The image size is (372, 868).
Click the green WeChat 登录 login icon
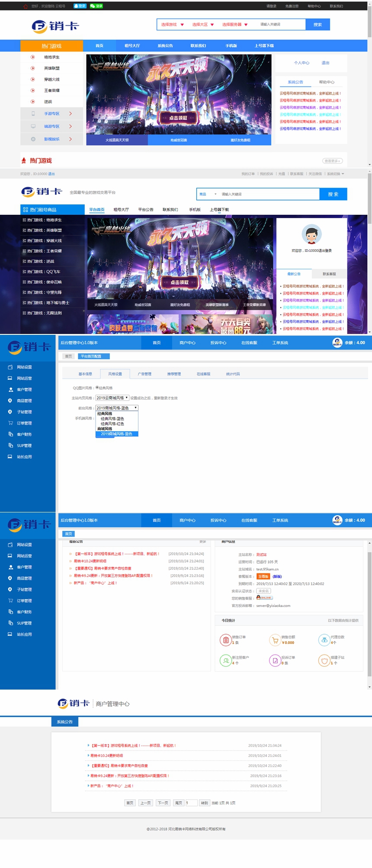[96, 6]
